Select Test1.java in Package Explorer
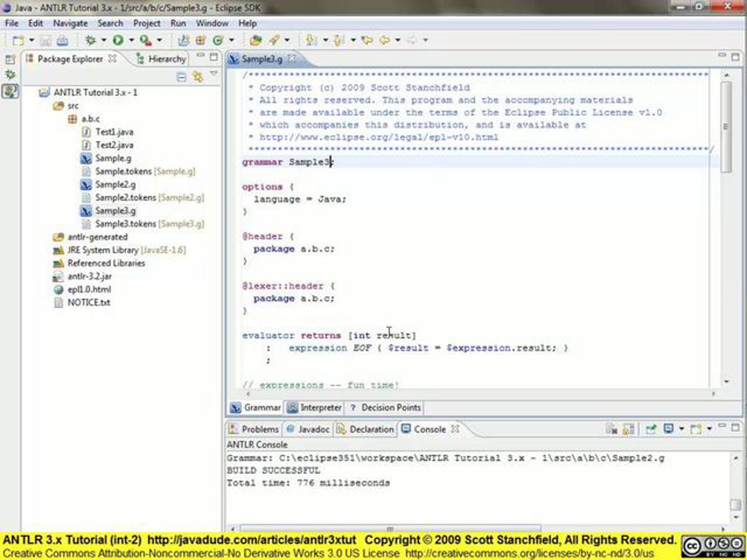Image resolution: width=747 pixels, height=560 pixels. (108, 132)
